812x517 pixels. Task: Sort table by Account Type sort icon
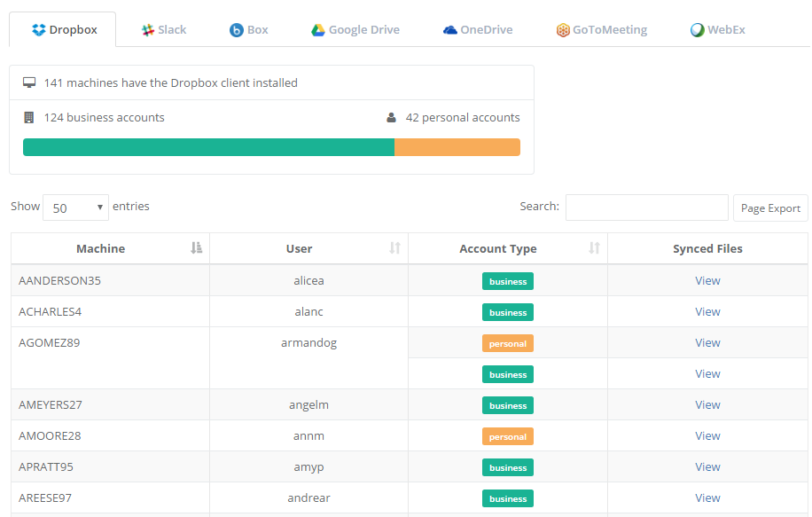(594, 248)
